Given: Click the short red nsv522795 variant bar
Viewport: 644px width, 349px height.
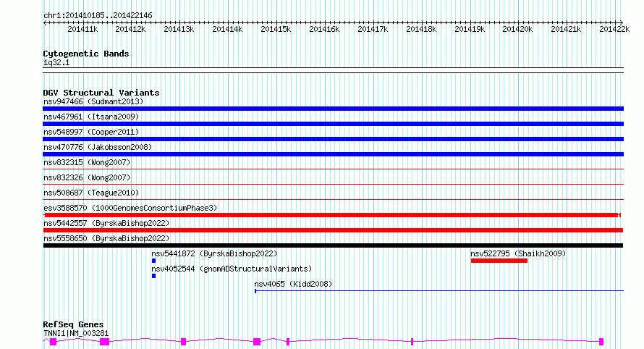Looking at the screenshot, I should 499,261.
